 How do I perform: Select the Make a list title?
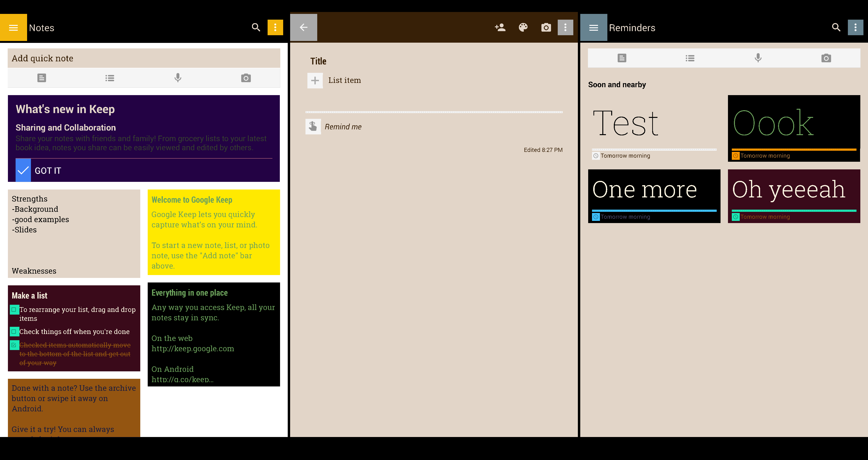point(30,296)
